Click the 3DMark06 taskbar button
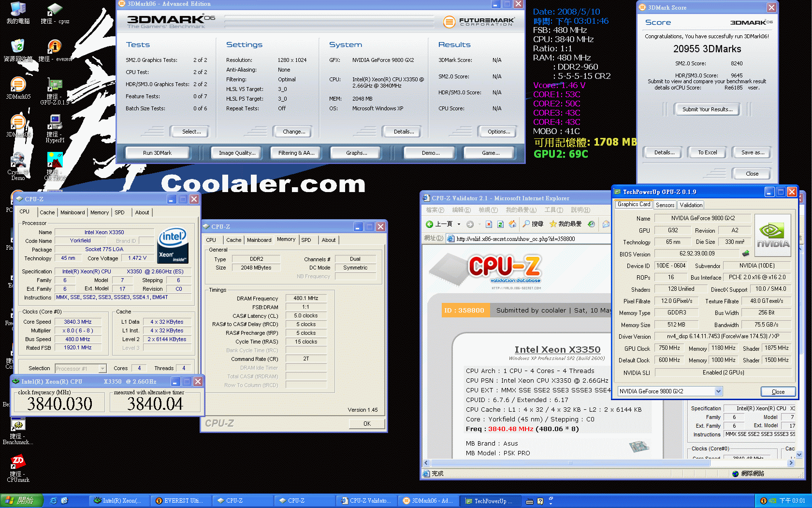 tap(428, 501)
